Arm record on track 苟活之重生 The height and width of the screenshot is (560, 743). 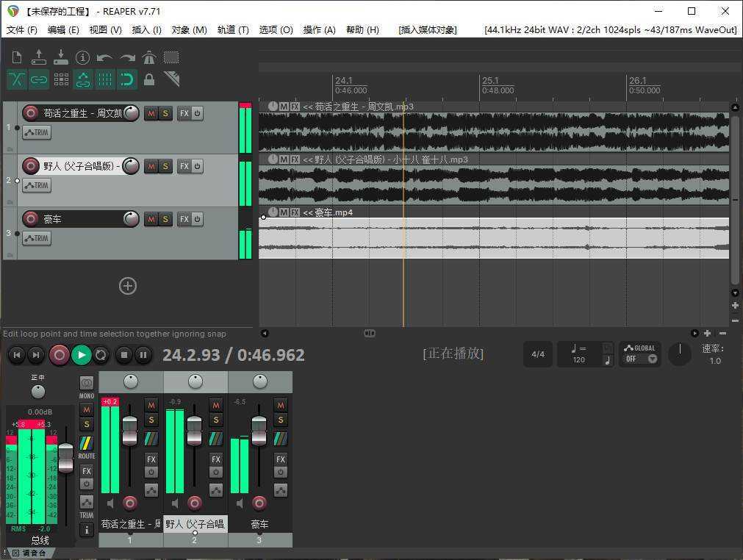click(31, 113)
